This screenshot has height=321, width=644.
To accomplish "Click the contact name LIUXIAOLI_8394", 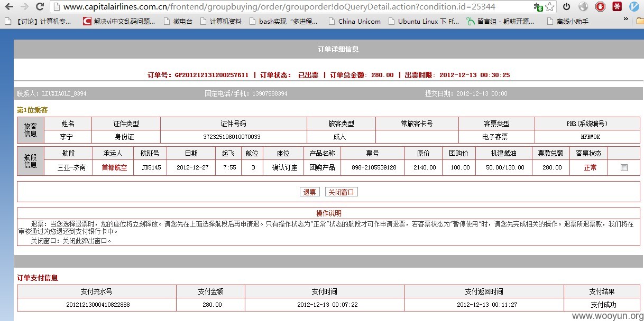I will point(65,93).
